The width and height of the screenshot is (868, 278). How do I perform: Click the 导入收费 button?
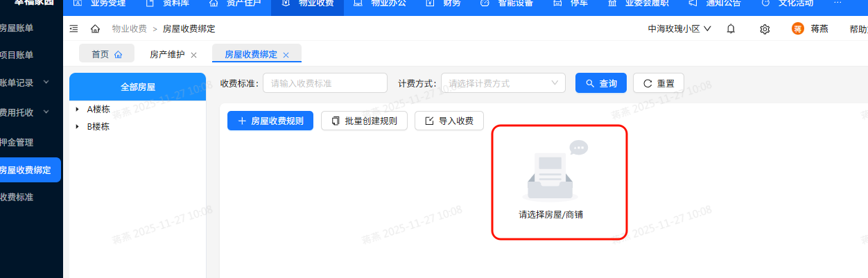click(x=449, y=121)
